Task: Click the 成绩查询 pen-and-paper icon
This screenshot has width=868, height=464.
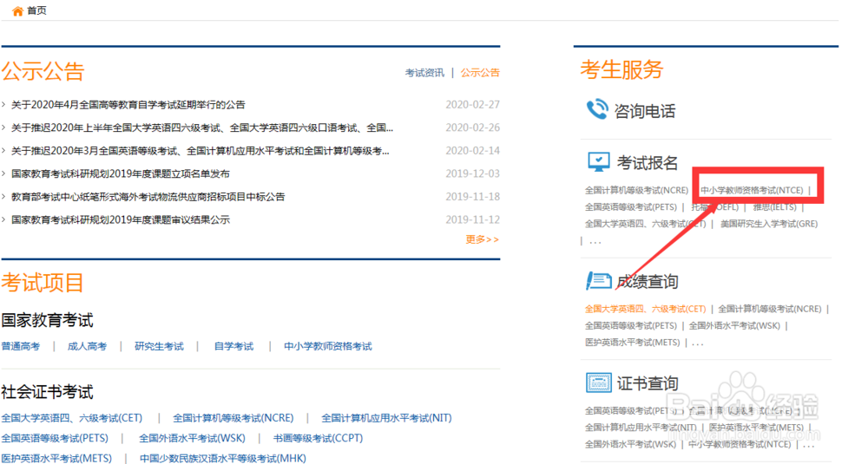Action: [x=598, y=281]
